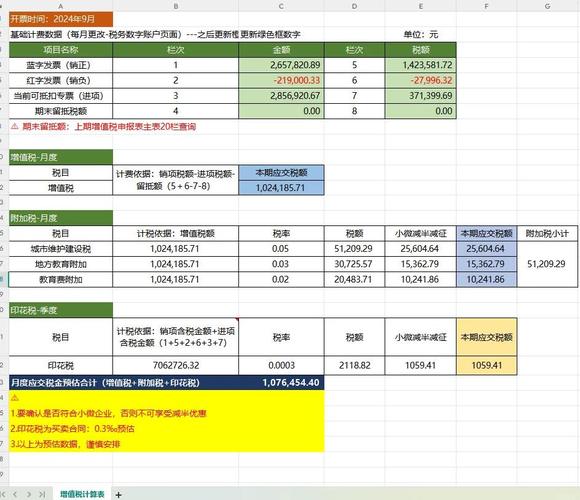Click note 2 about 印花税为买卖合同

click(x=72, y=429)
